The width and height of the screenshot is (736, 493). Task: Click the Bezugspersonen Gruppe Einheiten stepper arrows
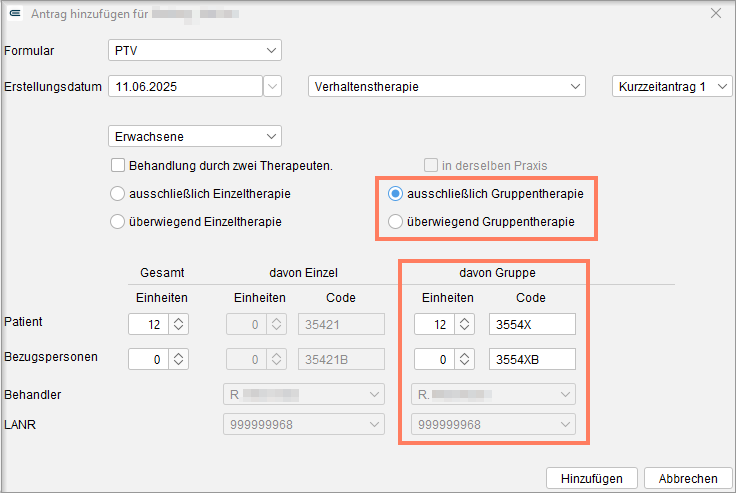click(x=464, y=359)
